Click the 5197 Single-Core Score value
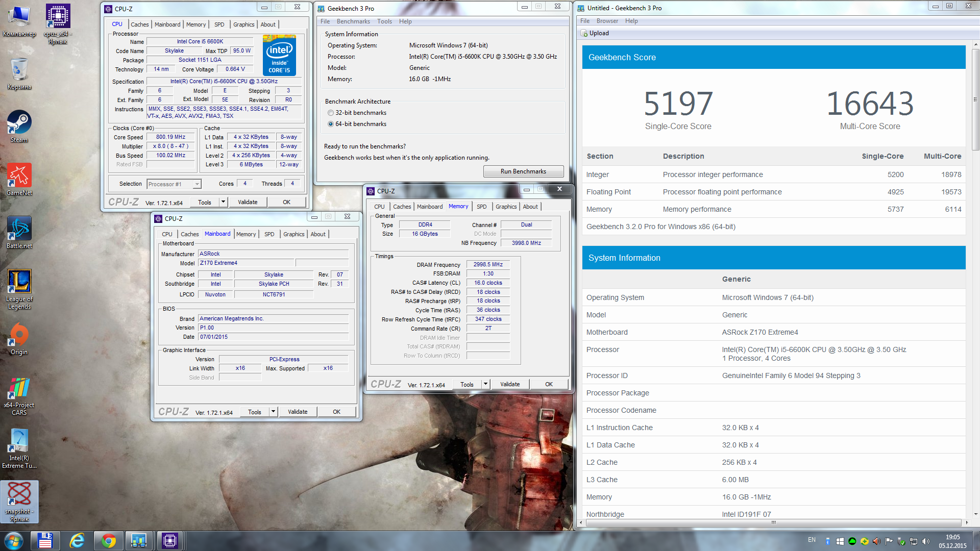980x551 pixels. tap(678, 104)
